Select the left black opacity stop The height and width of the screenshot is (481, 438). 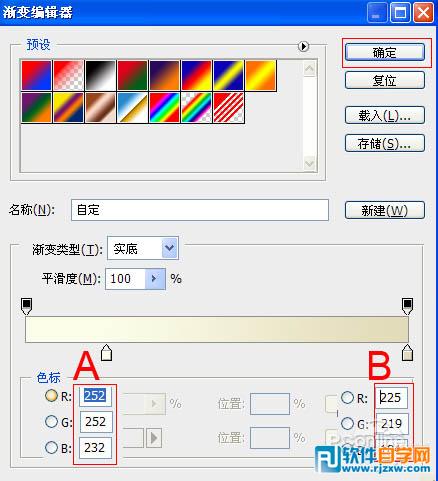click(26, 306)
